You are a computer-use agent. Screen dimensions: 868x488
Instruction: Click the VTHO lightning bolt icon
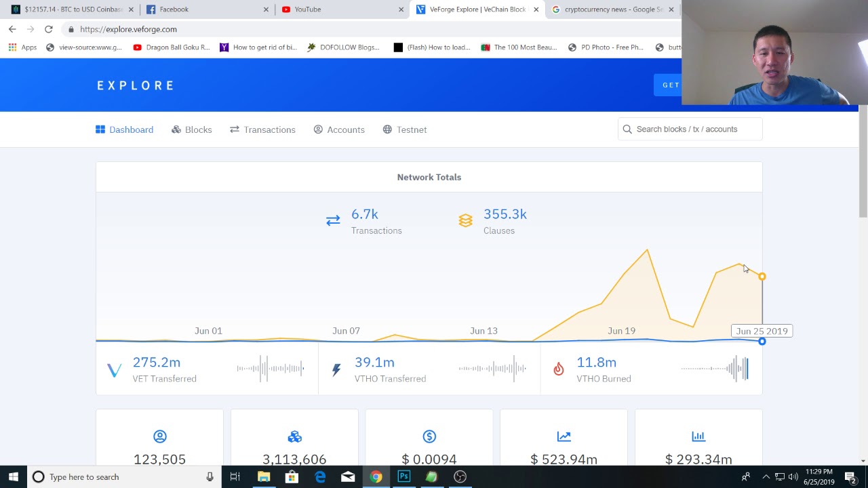click(336, 370)
